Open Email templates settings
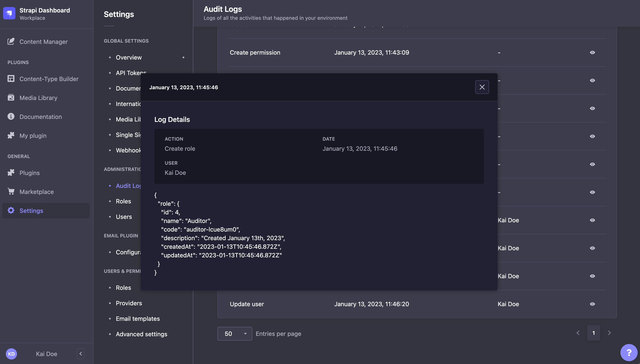 click(x=138, y=318)
